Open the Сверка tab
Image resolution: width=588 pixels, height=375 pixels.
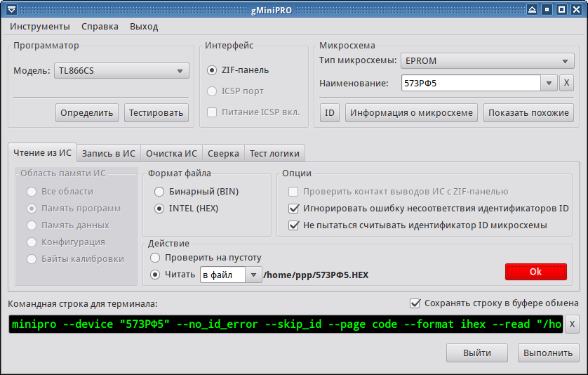[x=223, y=153]
